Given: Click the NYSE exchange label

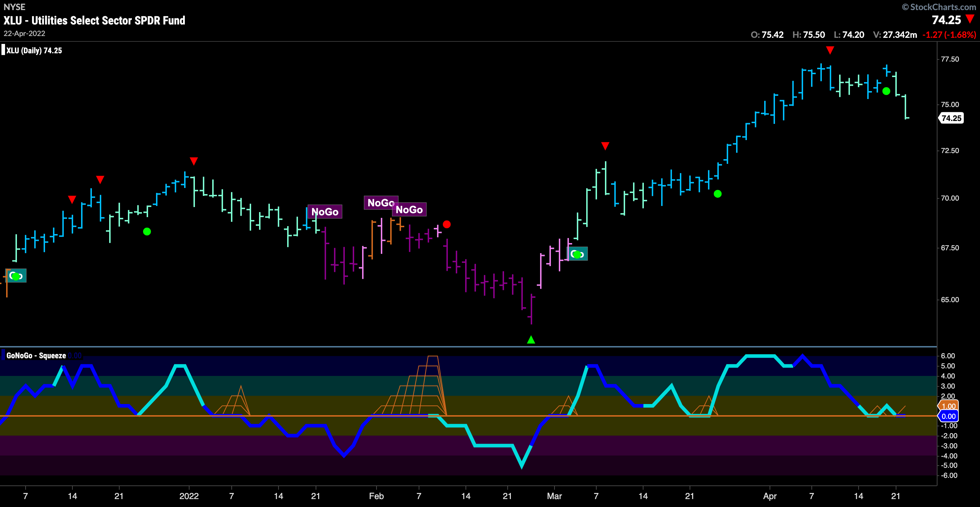Looking at the screenshot, I should point(14,7).
